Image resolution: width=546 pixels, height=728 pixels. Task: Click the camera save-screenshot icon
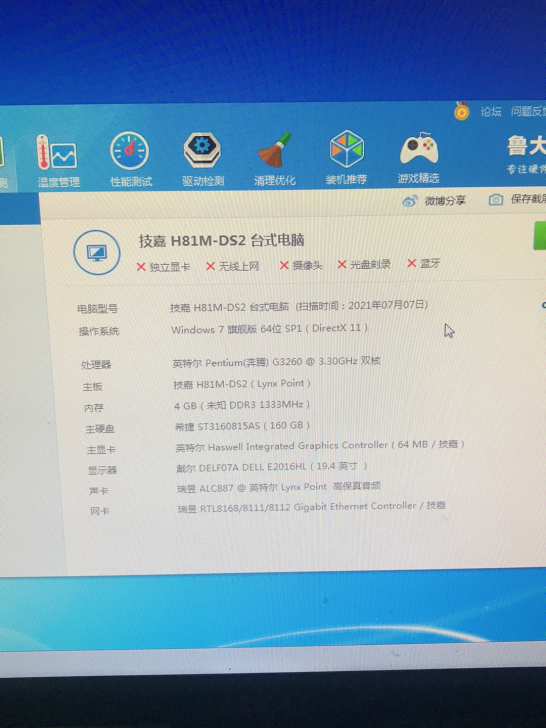[x=496, y=200]
